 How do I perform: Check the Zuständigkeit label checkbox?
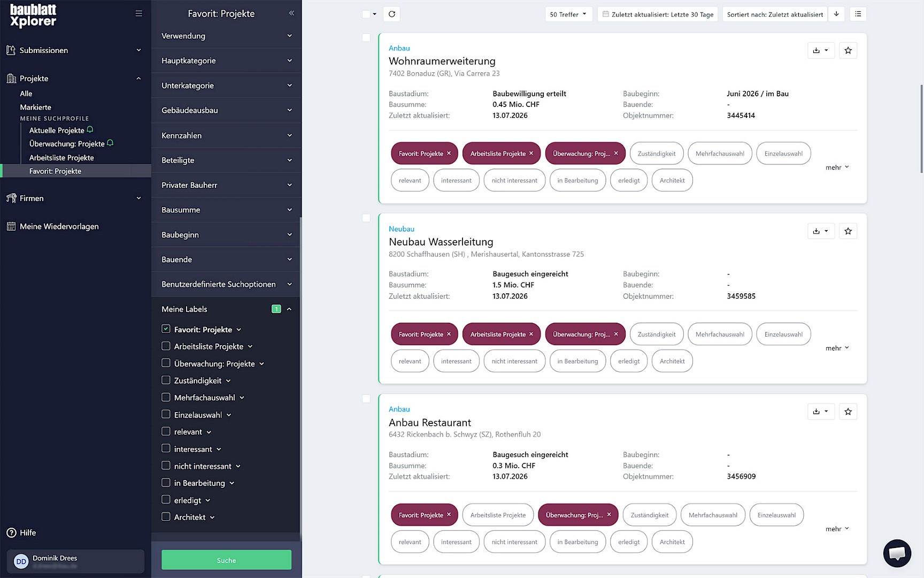166,381
